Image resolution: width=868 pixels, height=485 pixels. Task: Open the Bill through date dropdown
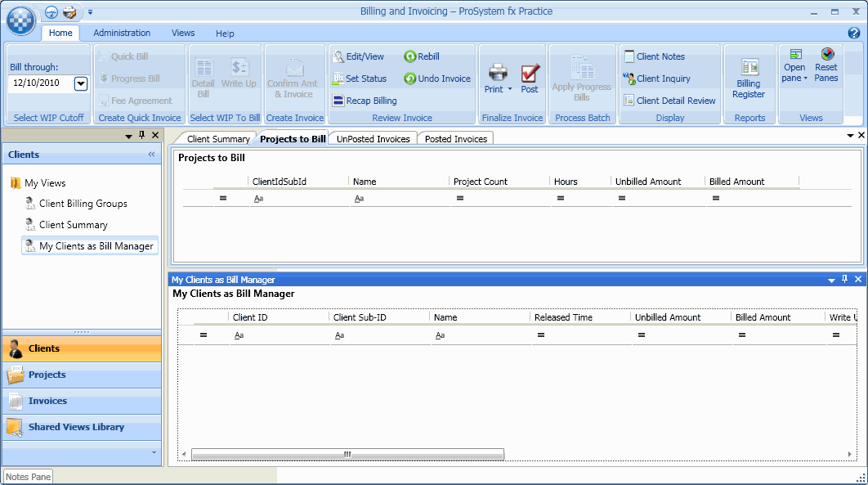(79, 83)
